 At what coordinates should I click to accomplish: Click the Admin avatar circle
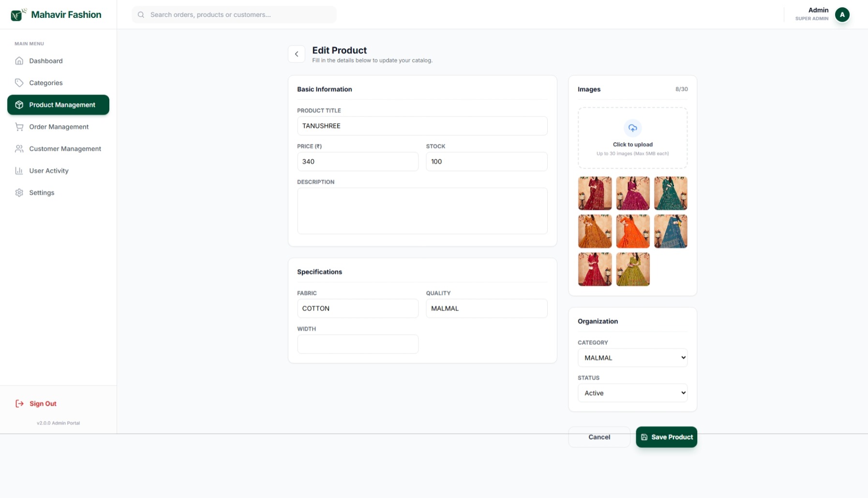[842, 15]
